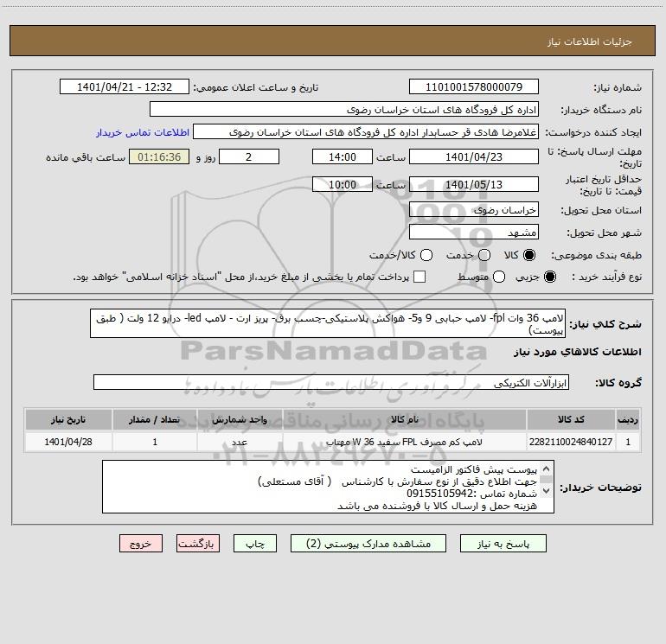
Task: Click the buyer organization name field
Action: tap(344, 109)
